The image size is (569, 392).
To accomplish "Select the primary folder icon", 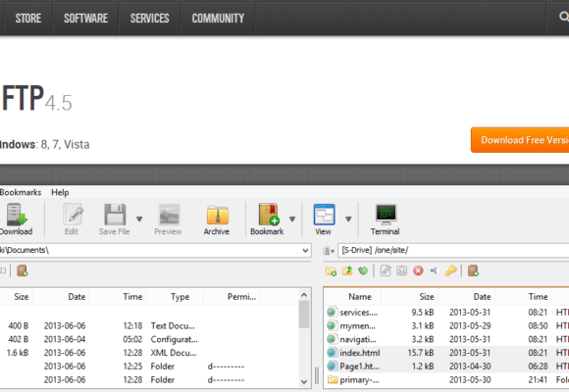I will 333,379.
